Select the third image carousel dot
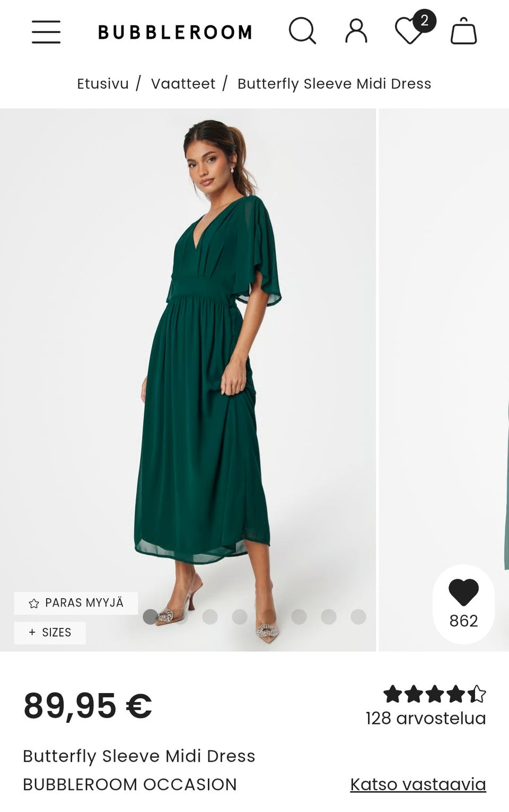The image size is (509, 812). coord(210,616)
